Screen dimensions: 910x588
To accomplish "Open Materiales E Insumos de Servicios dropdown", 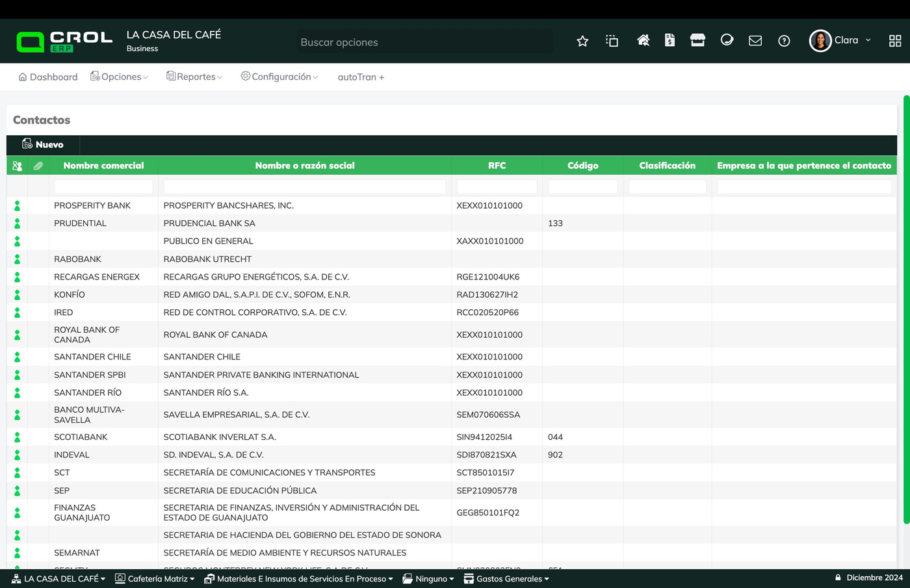I will (299, 578).
